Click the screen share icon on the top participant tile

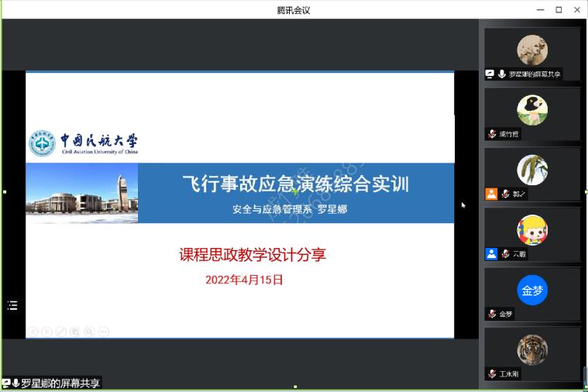pyautogui.click(x=490, y=74)
